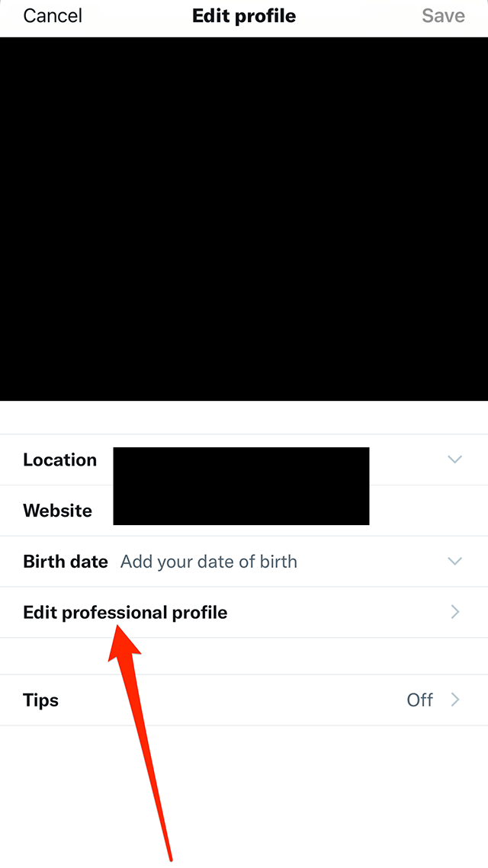Select the Website field

pos(241,511)
